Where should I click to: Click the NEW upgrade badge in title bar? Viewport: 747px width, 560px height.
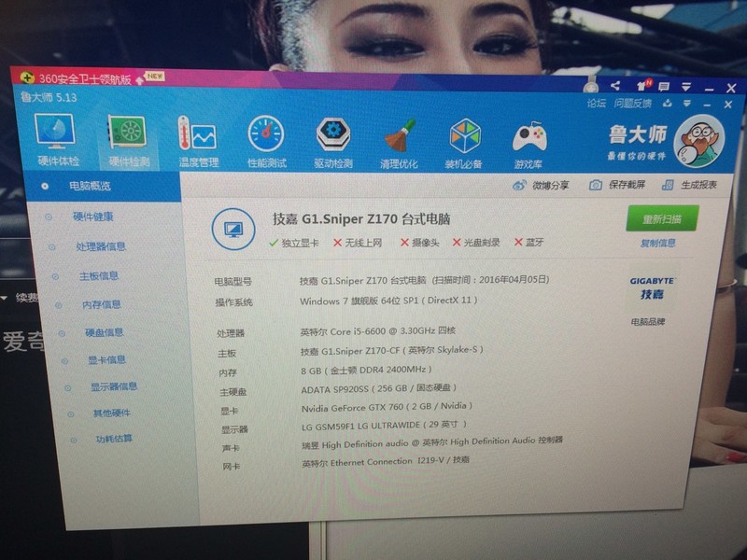(x=155, y=77)
